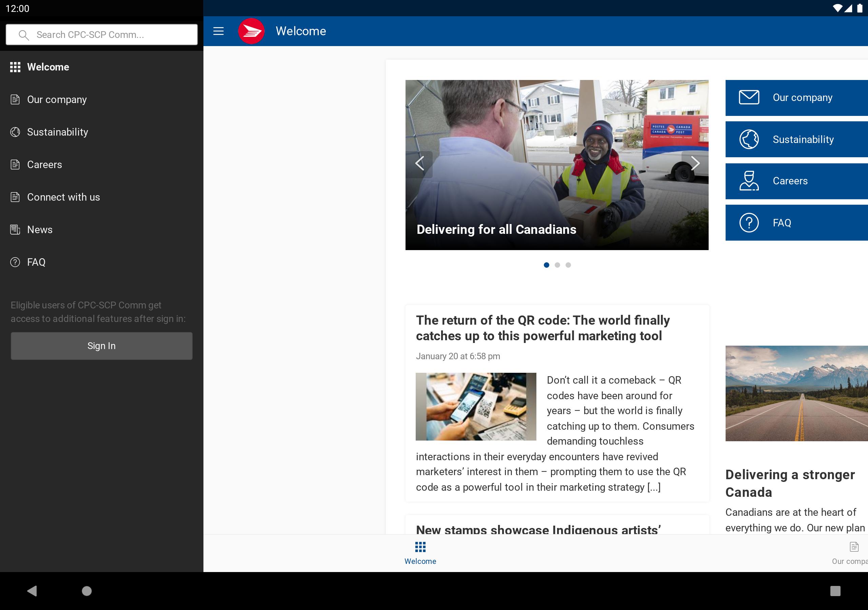Open the mountain road image thumbnail
The width and height of the screenshot is (868, 610).
tap(796, 393)
